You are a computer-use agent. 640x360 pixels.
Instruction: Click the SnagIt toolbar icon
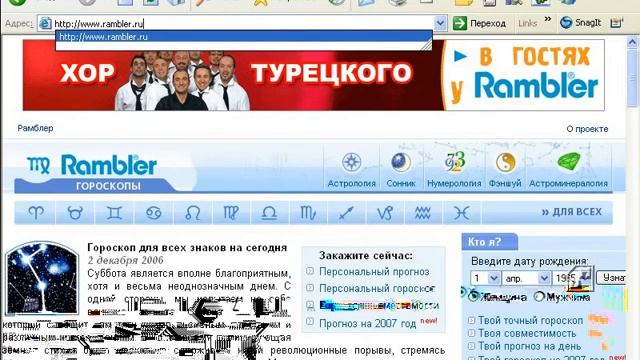(566, 23)
